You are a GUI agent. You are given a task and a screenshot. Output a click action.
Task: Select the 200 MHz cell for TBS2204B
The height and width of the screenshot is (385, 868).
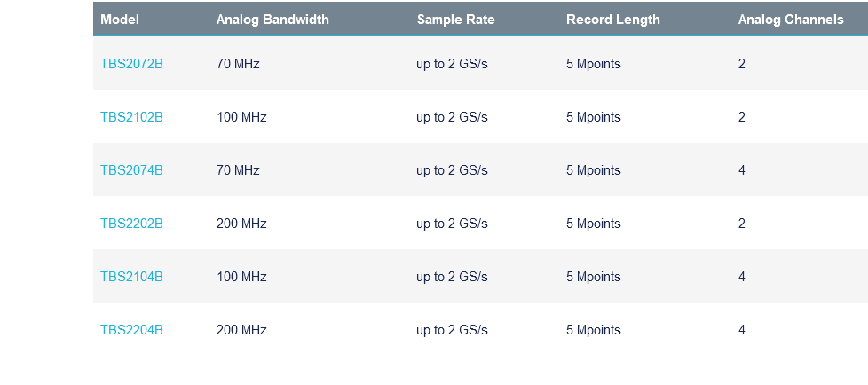coord(242,330)
